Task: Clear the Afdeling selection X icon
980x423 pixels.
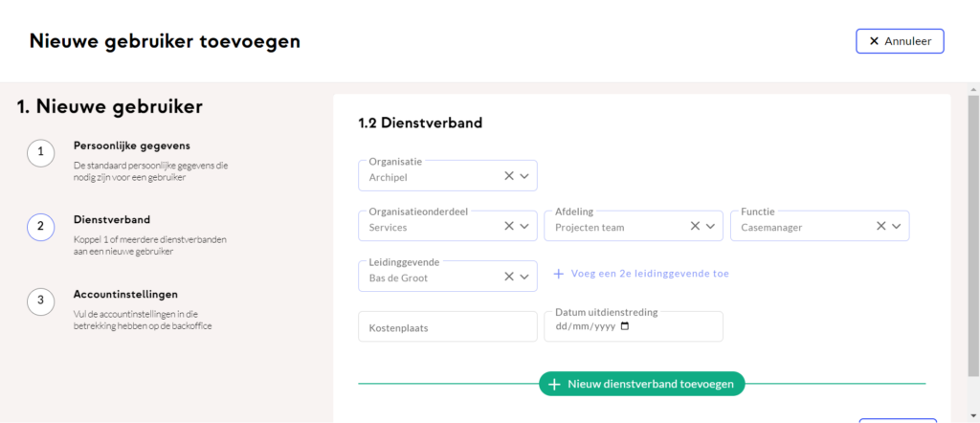Action: (696, 227)
